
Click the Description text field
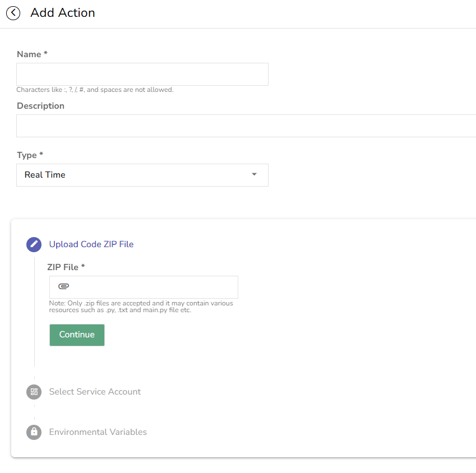click(x=241, y=126)
